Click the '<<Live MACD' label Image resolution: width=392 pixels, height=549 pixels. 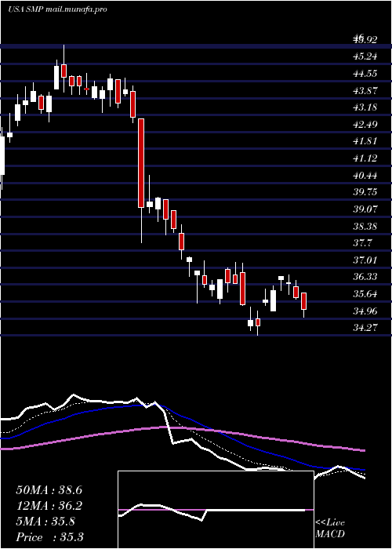click(x=330, y=528)
